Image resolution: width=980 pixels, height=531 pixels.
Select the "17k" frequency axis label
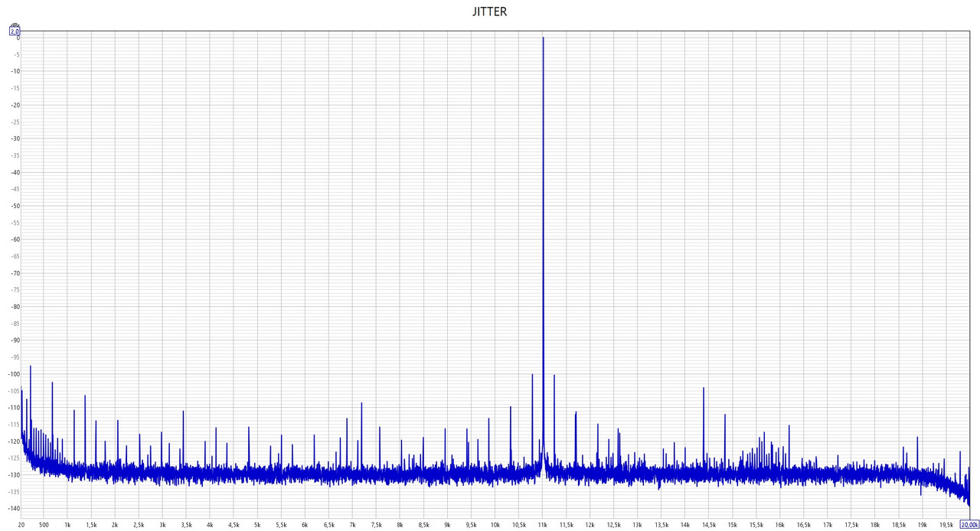[x=828, y=525]
